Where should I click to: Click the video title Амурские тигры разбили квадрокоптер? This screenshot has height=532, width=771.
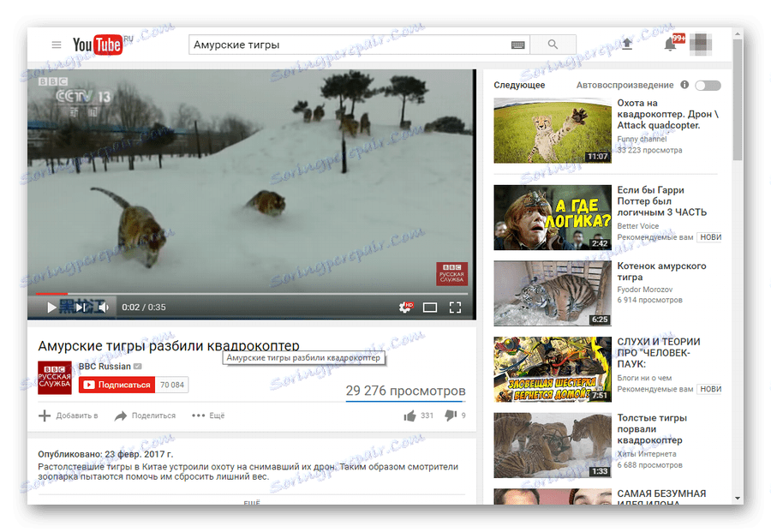point(169,345)
